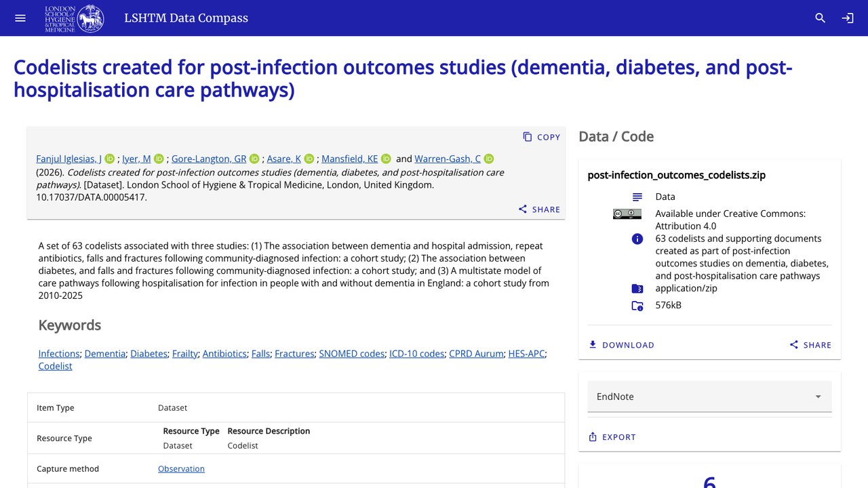Follow the Infections keyword link
868x488 pixels.
click(59, 354)
